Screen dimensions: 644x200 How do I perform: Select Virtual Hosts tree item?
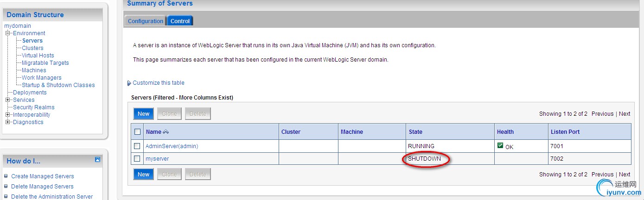38,56
